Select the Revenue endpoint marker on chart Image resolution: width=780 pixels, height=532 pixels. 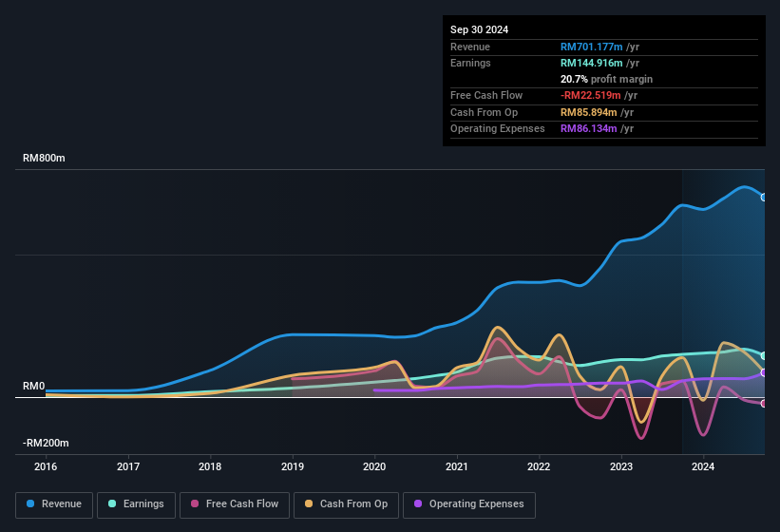point(764,198)
